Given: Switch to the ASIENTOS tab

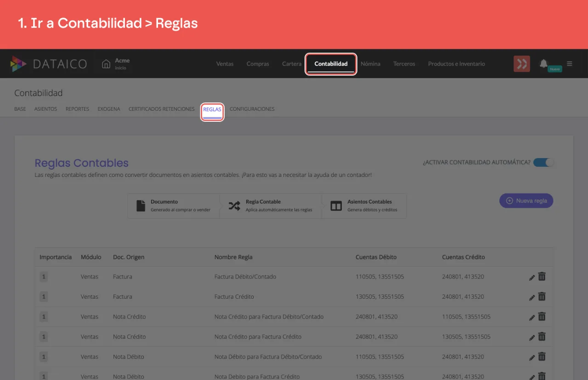Looking at the screenshot, I should (45, 109).
